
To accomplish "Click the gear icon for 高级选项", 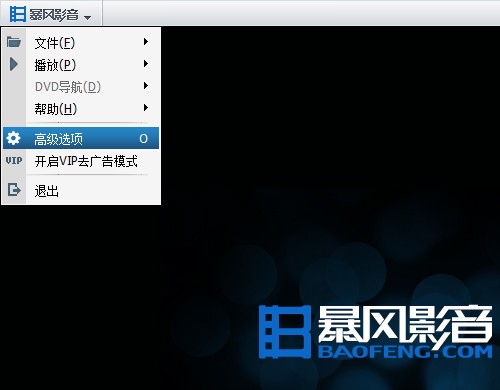I will click(x=13, y=138).
